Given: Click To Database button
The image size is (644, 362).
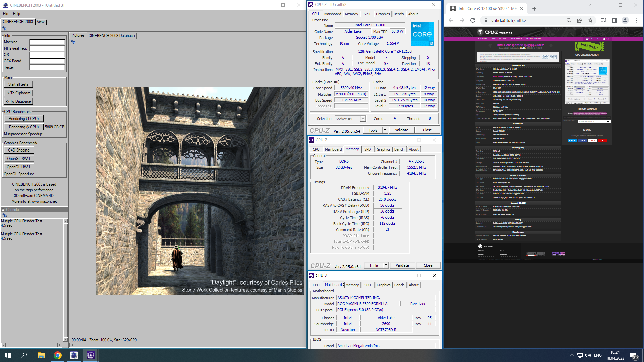Looking at the screenshot, I should (18, 101).
